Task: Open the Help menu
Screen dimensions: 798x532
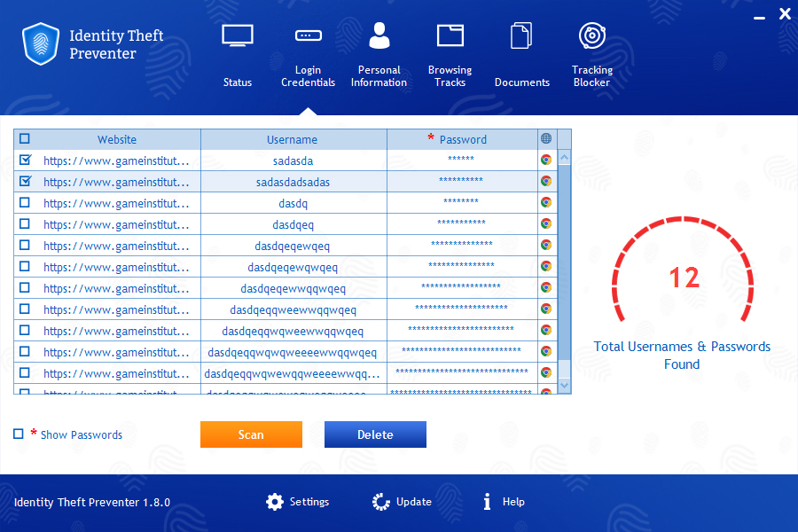Action: (x=504, y=501)
